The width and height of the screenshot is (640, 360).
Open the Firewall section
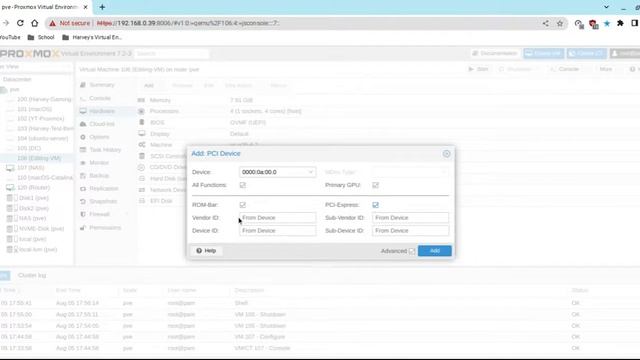[x=99, y=214]
